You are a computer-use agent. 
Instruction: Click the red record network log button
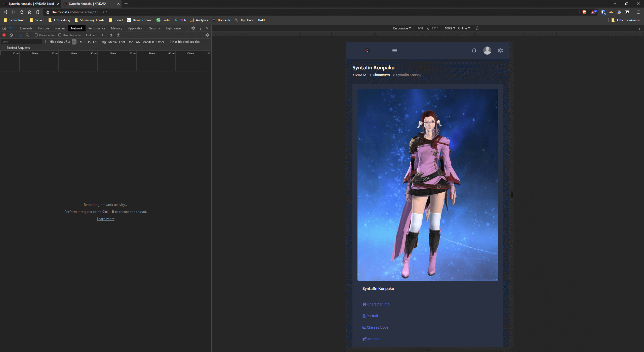point(4,35)
